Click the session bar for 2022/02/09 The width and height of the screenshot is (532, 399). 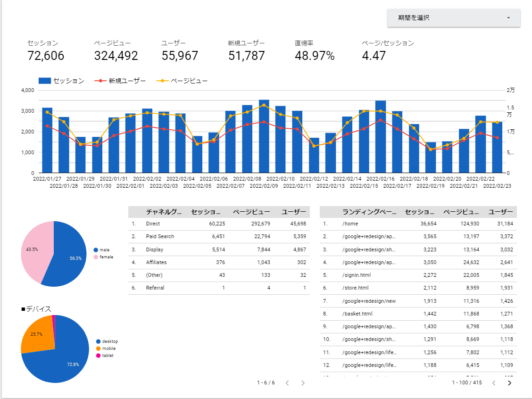(264, 136)
